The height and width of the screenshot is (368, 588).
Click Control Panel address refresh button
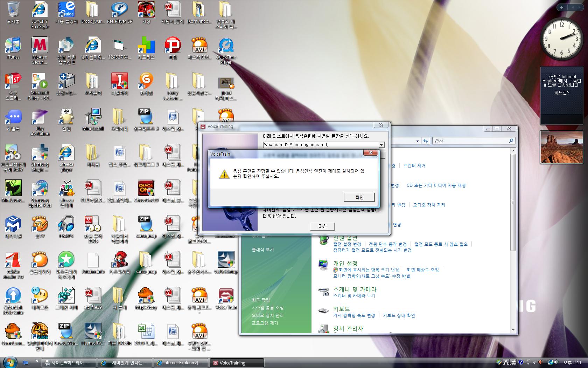pyautogui.click(x=426, y=141)
